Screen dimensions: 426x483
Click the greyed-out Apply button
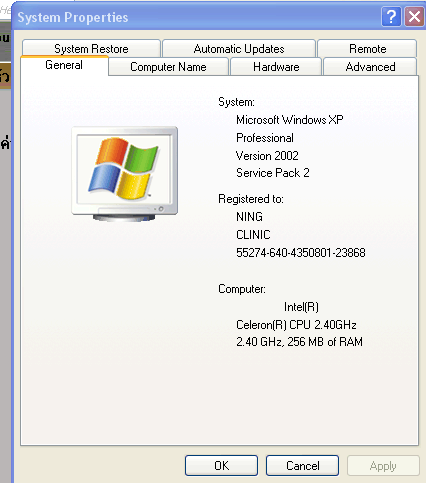click(x=383, y=465)
